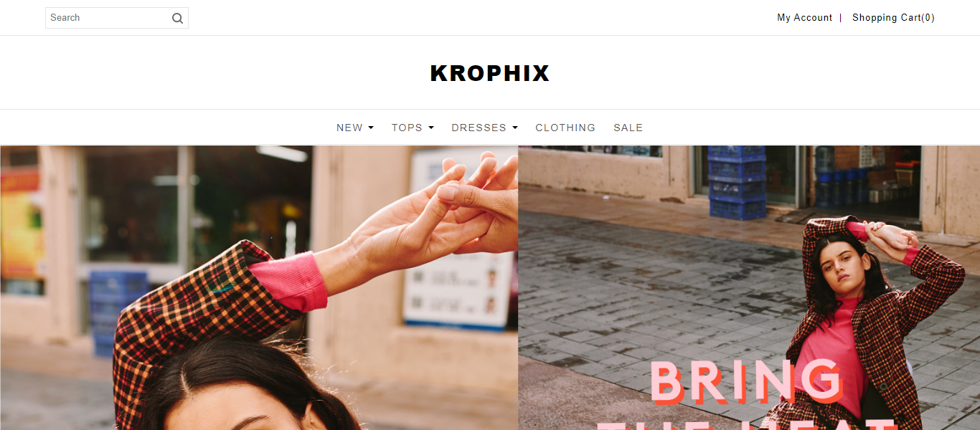Open the SALE category link

point(628,128)
